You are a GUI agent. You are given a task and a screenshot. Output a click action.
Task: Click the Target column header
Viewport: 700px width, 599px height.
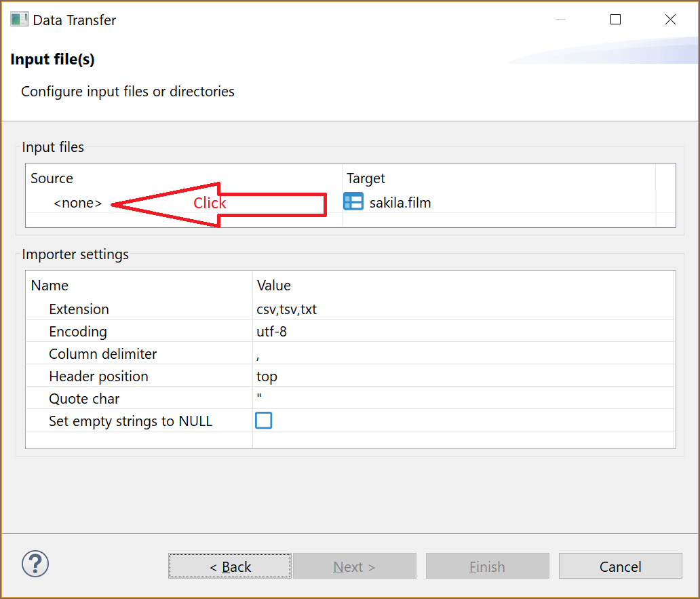point(366,178)
